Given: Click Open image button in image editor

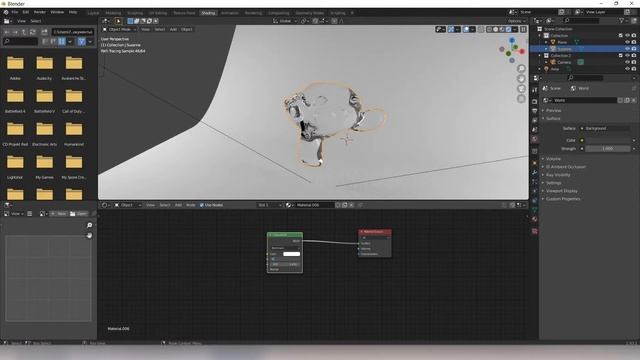Looking at the screenshot, I should (x=78, y=213).
